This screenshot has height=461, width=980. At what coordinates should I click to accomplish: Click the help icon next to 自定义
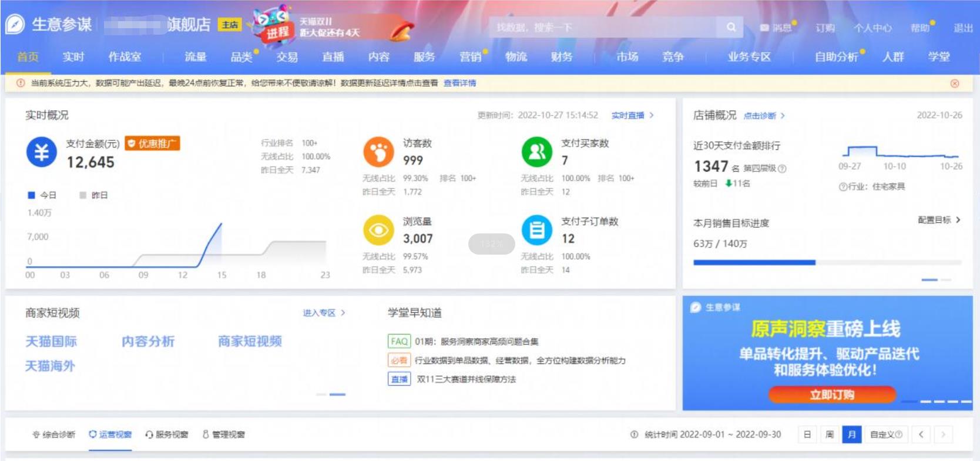898,434
